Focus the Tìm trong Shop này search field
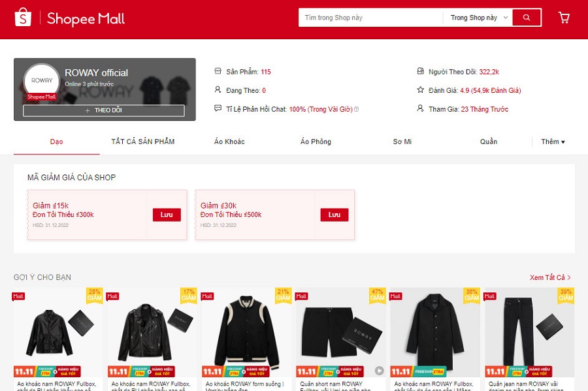This screenshot has height=391, width=588. pyautogui.click(x=370, y=18)
